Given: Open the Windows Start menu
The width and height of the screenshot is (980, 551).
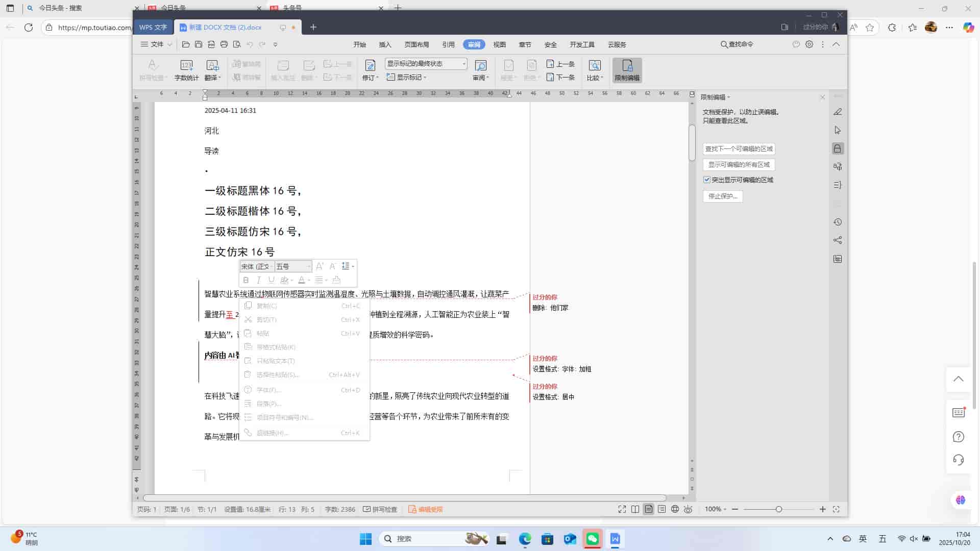Looking at the screenshot, I should (x=365, y=539).
